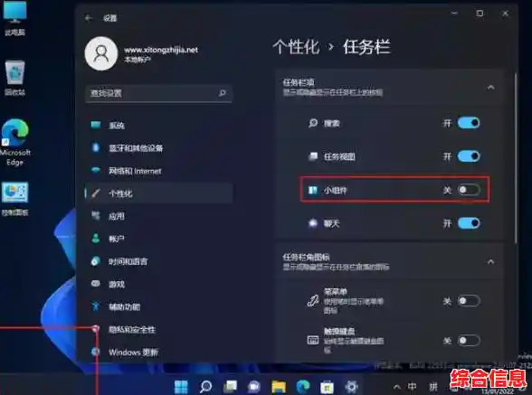The height and width of the screenshot is (395, 532).
Task: Click the settings page vertical scrollbar
Action: (516, 157)
